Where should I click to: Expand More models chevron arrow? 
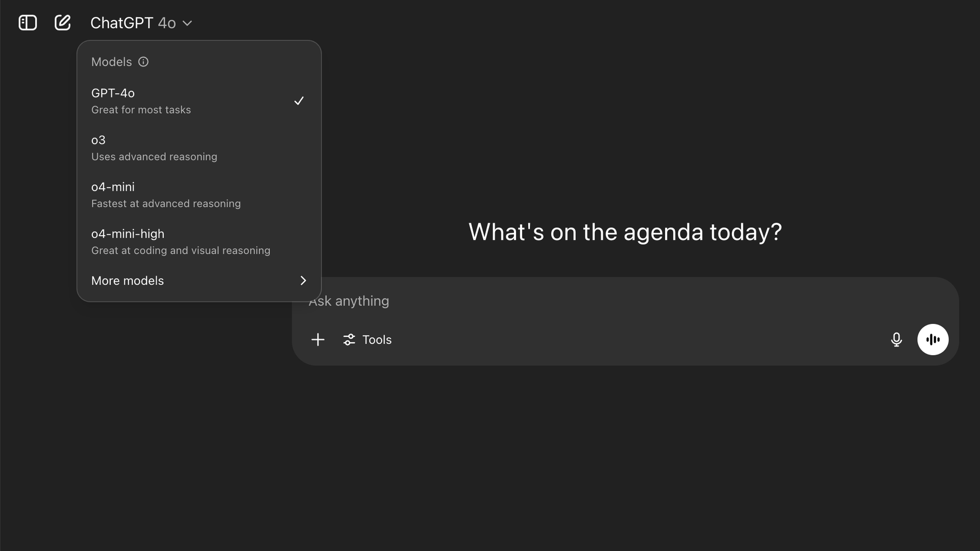point(303,281)
